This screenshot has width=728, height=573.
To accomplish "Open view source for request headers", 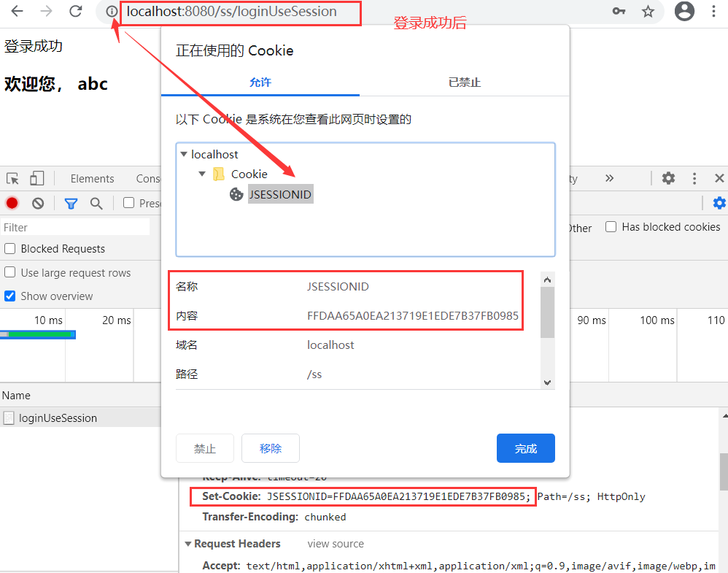I will tap(335, 543).
